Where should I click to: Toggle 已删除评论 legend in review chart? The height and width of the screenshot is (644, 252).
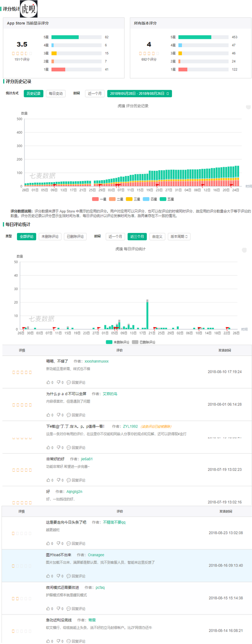[x=143, y=342]
